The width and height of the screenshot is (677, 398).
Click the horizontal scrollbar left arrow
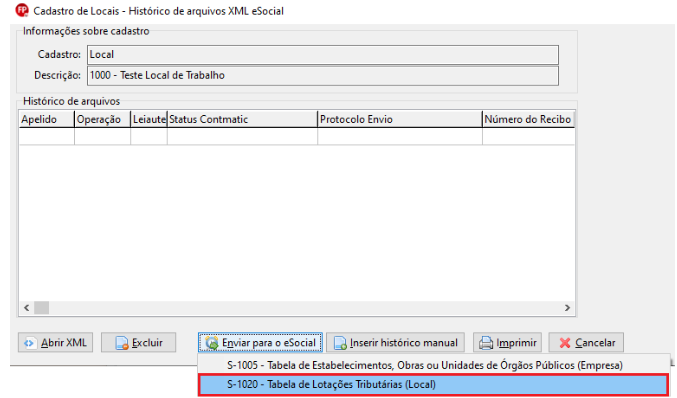click(27, 308)
